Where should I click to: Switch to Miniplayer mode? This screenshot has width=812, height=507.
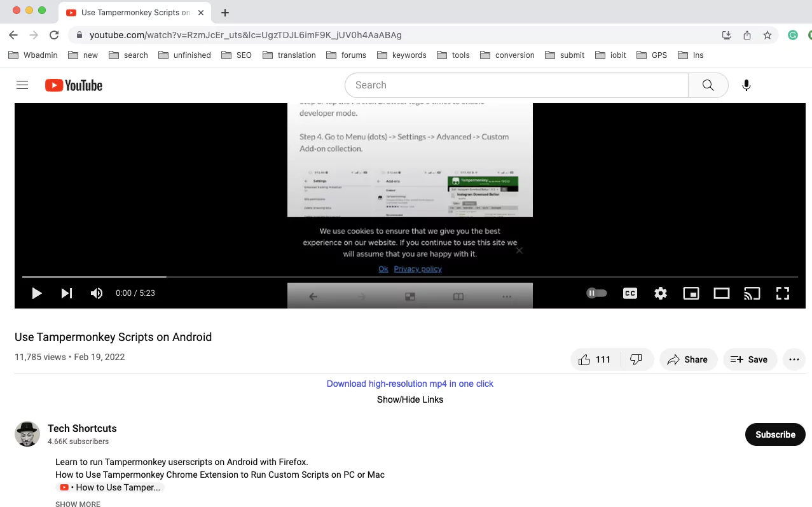pyautogui.click(x=691, y=293)
